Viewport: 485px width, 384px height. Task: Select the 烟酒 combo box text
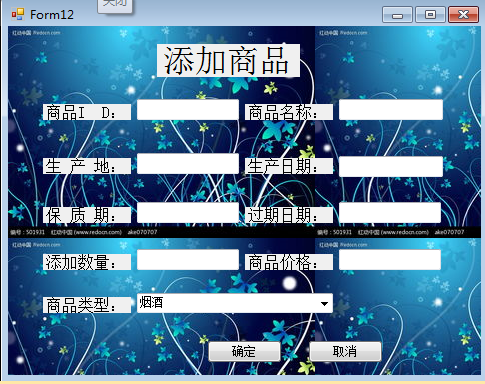pos(151,303)
